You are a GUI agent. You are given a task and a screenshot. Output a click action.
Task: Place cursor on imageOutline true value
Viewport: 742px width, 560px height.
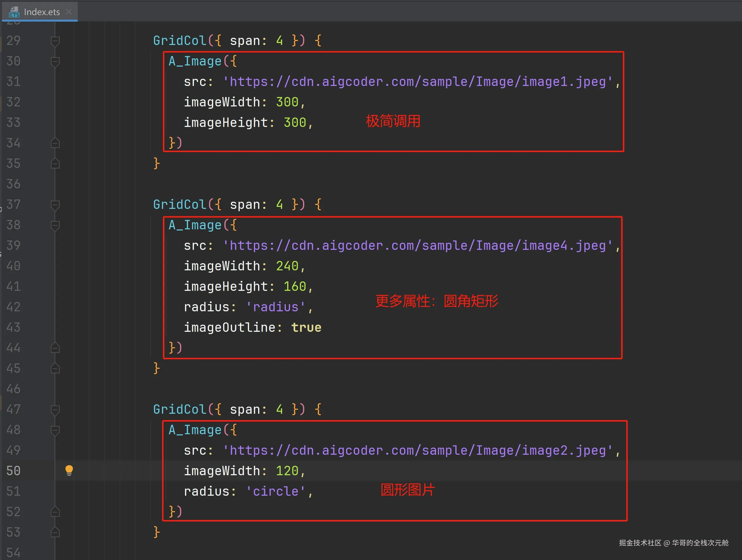point(306,328)
